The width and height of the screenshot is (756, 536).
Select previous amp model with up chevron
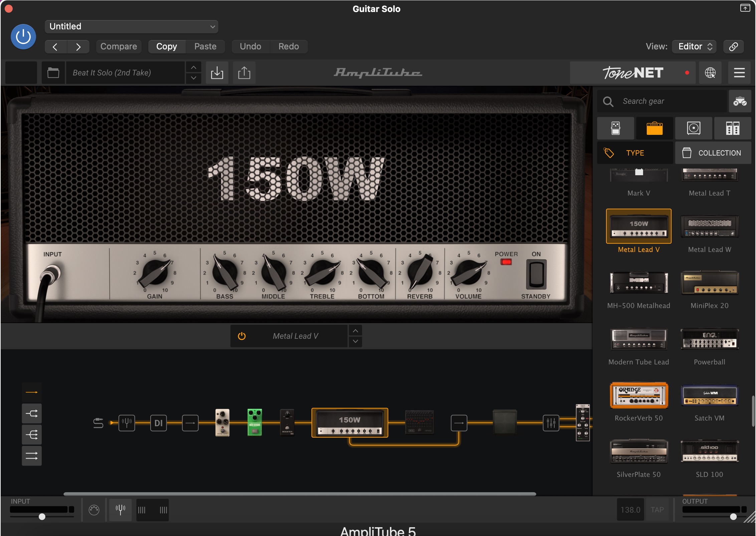tap(356, 331)
